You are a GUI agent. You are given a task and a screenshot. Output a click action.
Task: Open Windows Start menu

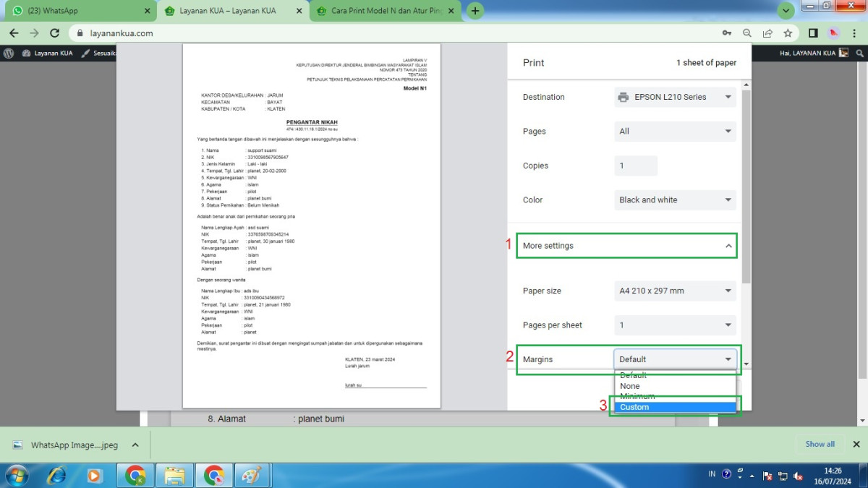click(x=15, y=475)
